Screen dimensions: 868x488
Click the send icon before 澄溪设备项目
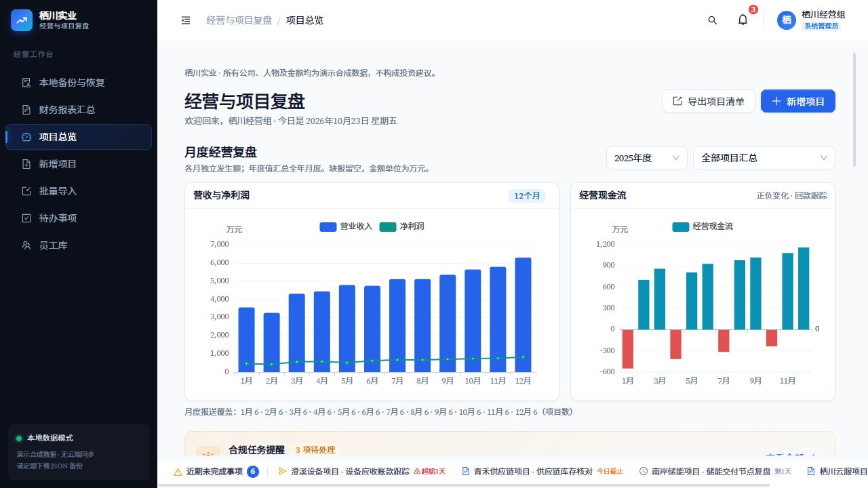[x=282, y=472]
